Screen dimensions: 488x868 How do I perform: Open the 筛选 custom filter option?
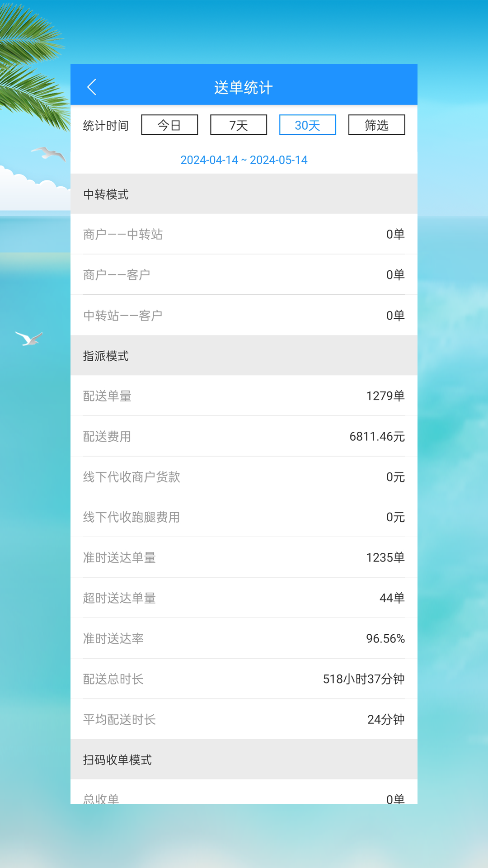376,125
